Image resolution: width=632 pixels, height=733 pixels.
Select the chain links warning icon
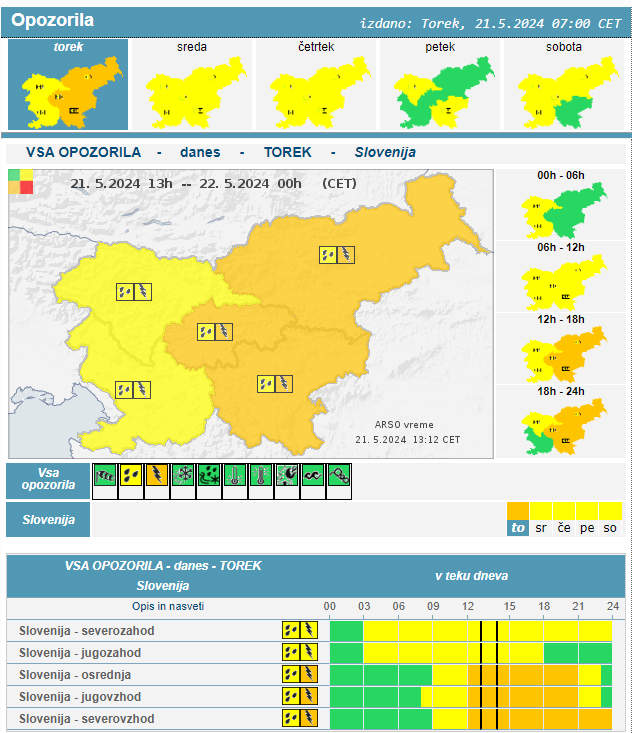pos(339,476)
